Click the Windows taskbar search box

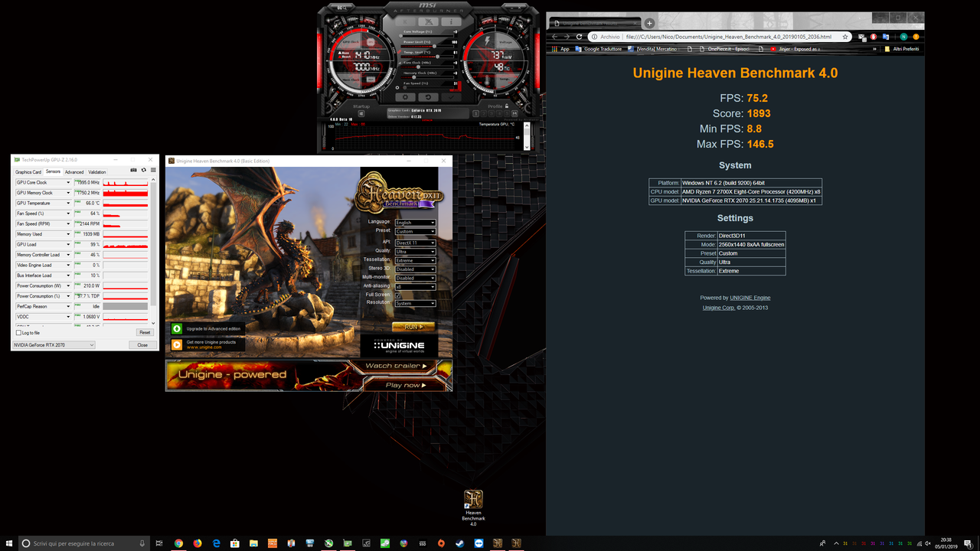[x=83, y=543]
